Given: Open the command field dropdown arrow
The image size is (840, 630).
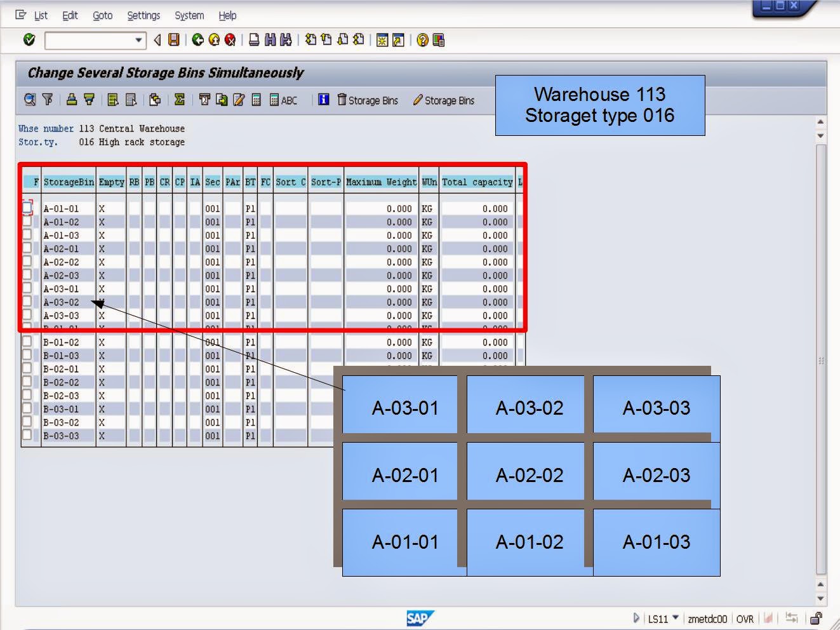Looking at the screenshot, I should point(139,40).
